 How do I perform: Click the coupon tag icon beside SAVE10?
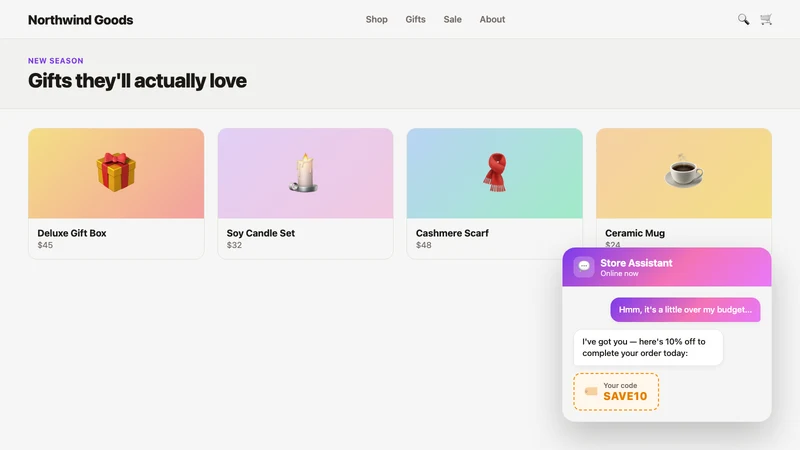[x=591, y=391]
